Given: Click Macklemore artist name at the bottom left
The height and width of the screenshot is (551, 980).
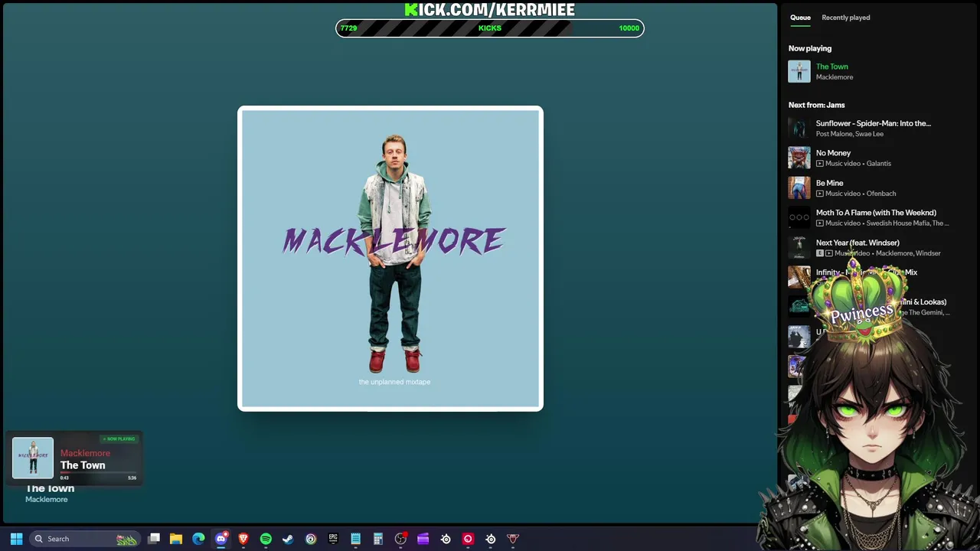Looking at the screenshot, I should (x=47, y=500).
